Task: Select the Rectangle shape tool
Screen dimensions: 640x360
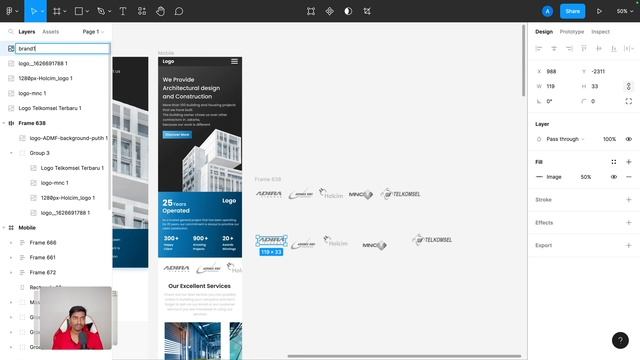Action: (x=79, y=11)
